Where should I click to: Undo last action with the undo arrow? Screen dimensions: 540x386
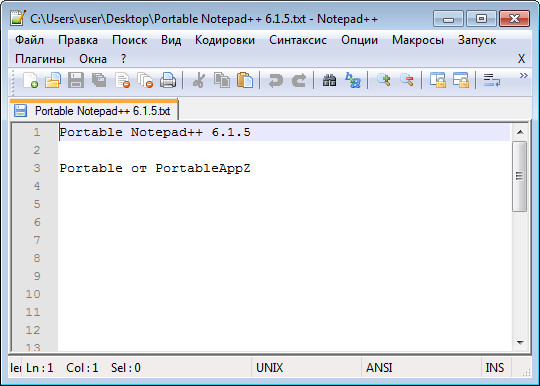coord(276,81)
